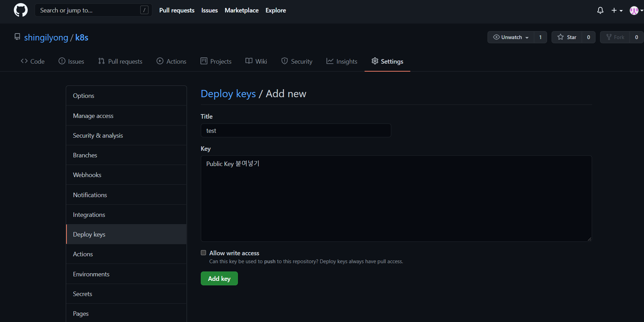Open Webhooks settings
Image resolution: width=644 pixels, height=322 pixels.
[126, 175]
